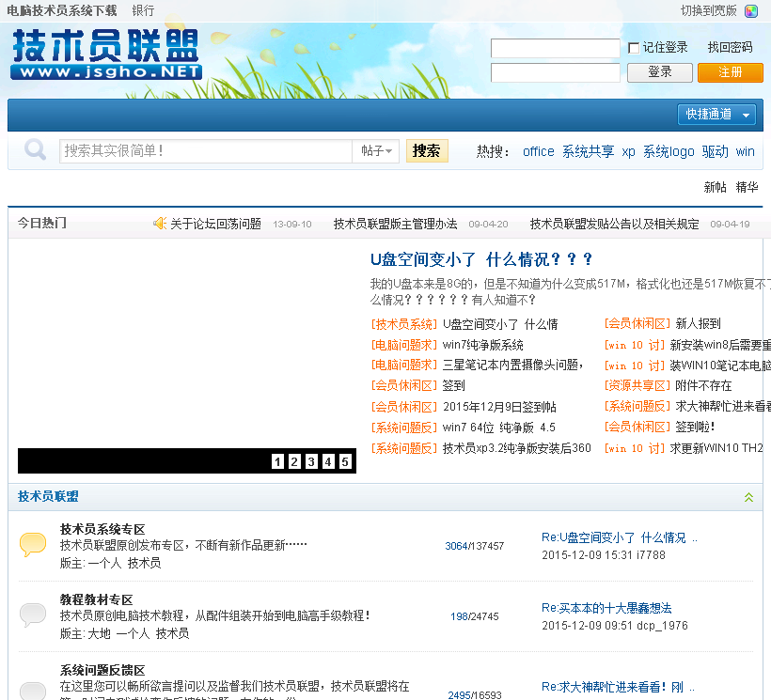This screenshot has height=700, width=771.
Task: Click hot search term 系统logo
Action: [x=669, y=151]
